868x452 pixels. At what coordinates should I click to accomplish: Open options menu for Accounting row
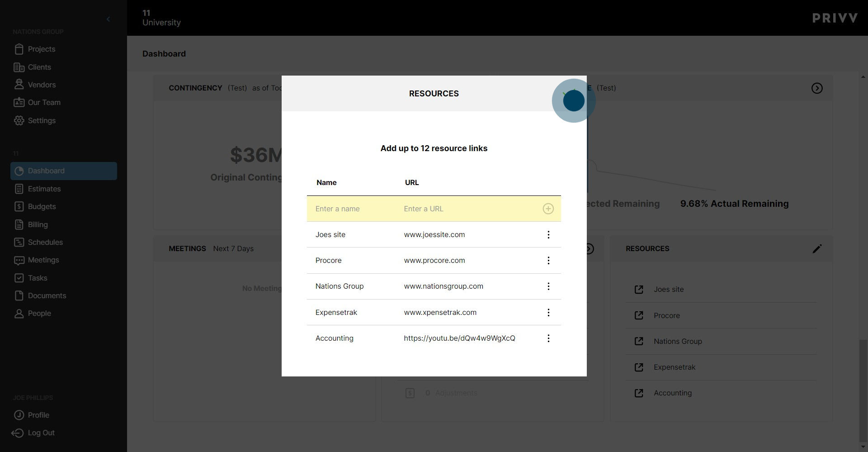tap(548, 338)
